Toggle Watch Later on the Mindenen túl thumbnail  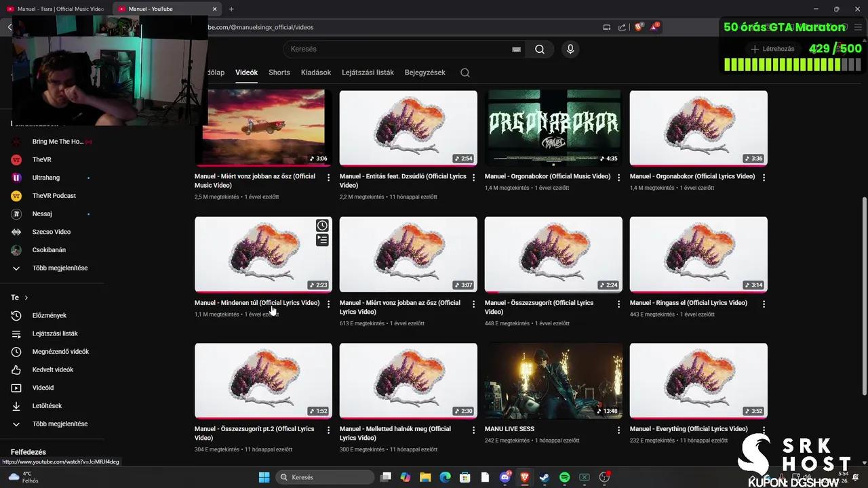coord(322,225)
